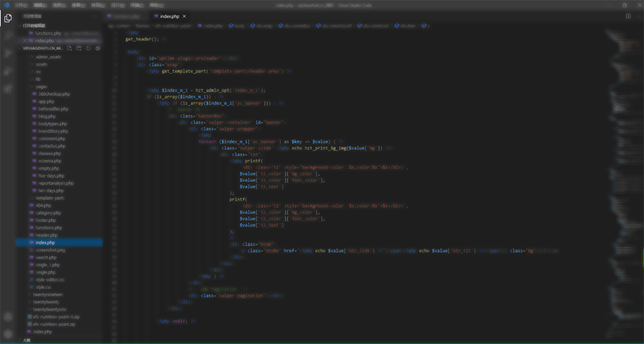Open contactus.php in the file tree

pos(52,146)
